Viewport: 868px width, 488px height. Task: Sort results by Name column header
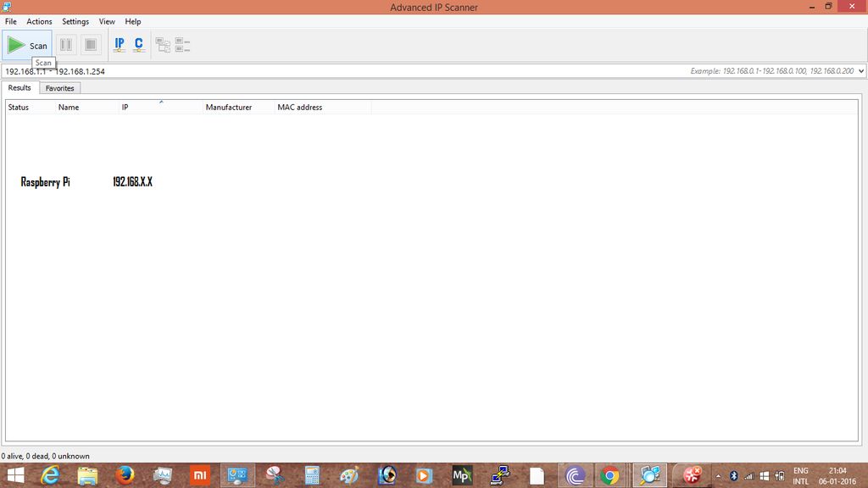pyautogui.click(x=87, y=108)
